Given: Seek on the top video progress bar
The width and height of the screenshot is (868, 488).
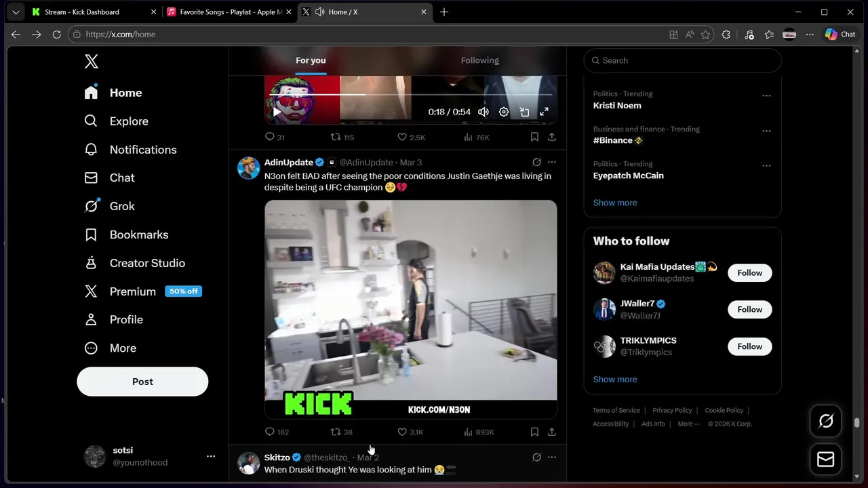Looking at the screenshot, I should click(411, 95).
